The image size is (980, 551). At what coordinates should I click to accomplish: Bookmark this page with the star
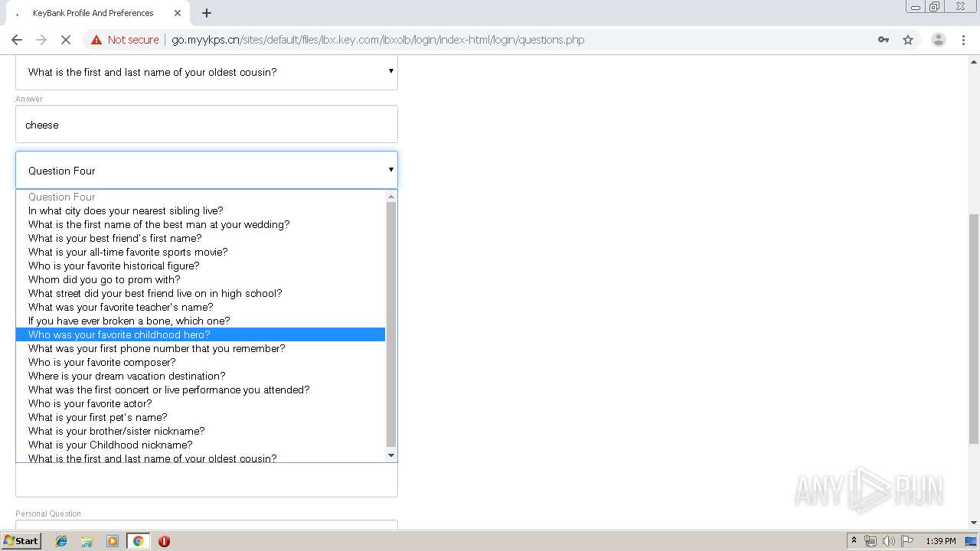pyautogui.click(x=908, y=40)
